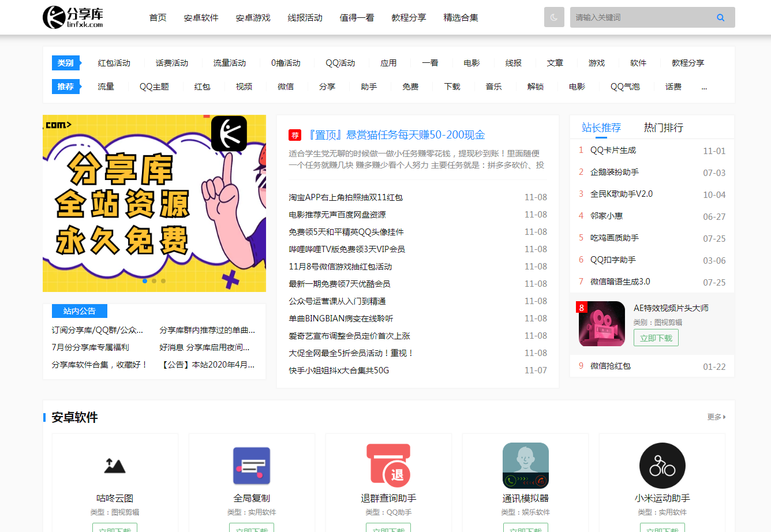Open the 分享库 logo in header
Image resolution: width=771 pixels, height=532 pixels.
(73, 17)
